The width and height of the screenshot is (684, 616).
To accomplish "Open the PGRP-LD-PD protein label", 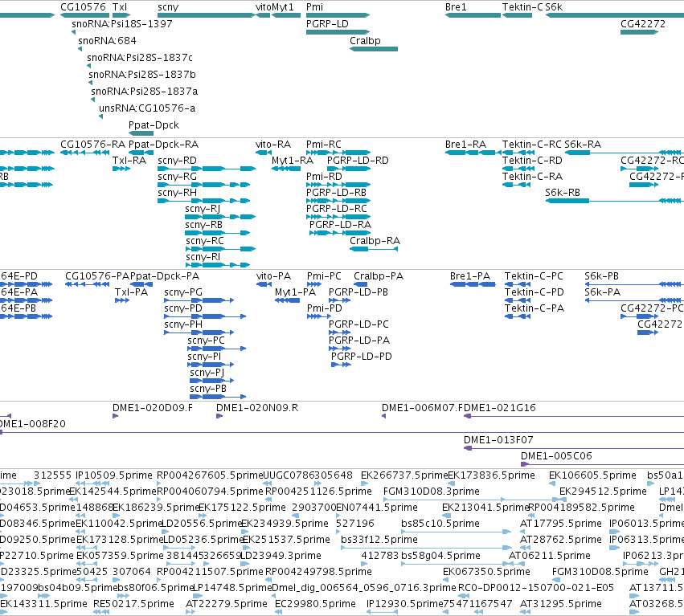I will [x=361, y=357].
